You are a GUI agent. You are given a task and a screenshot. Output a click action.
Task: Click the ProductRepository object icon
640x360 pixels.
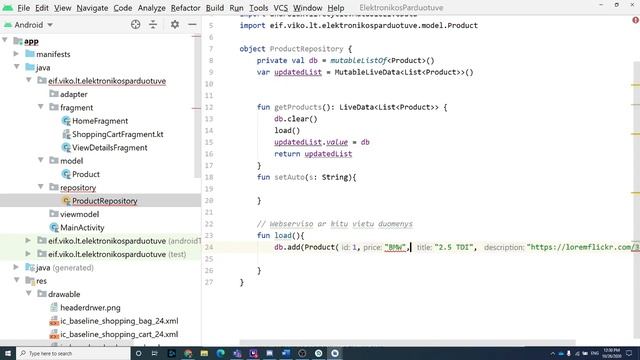pos(66,201)
